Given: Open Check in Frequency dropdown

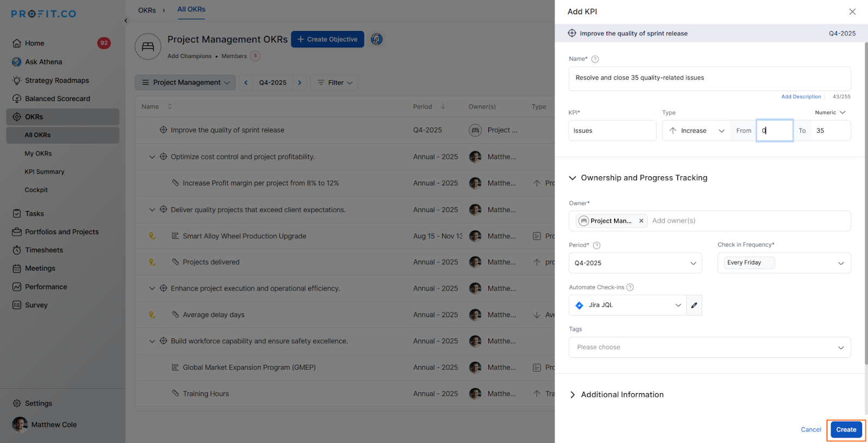Looking at the screenshot, I should click(x=784, y=263).
